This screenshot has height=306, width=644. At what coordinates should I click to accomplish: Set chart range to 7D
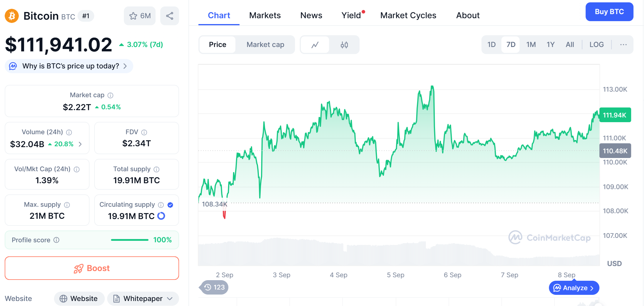coord(511,45)
